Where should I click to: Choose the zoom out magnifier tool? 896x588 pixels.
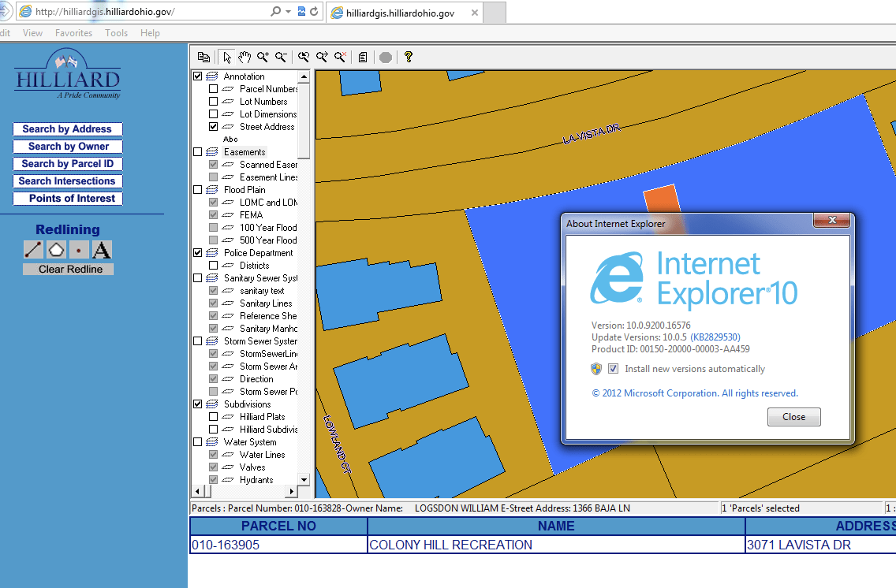(x=281, y=57)
